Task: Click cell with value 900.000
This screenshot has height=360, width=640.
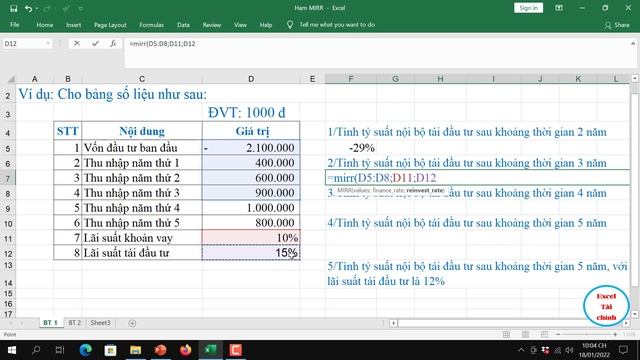Action: click(x=251, y=193)
